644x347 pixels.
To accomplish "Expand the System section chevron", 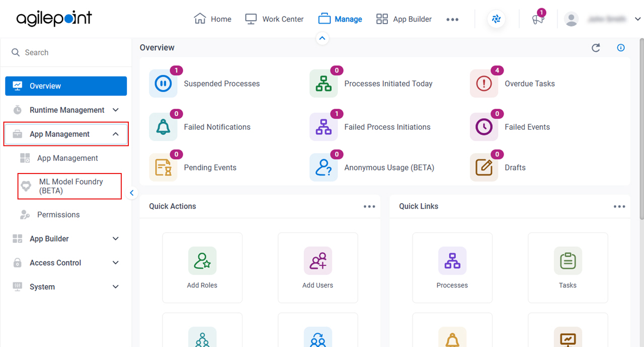I will 116,287.
